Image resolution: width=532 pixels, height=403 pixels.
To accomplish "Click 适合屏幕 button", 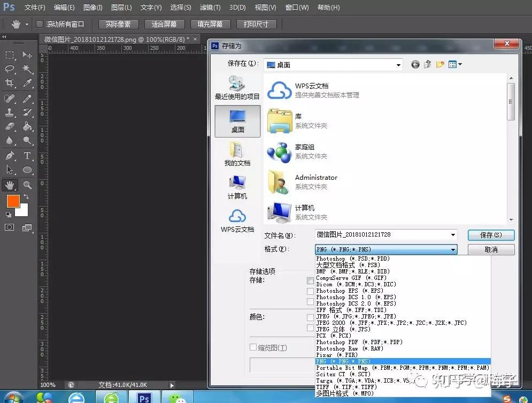I will point(164,24).
